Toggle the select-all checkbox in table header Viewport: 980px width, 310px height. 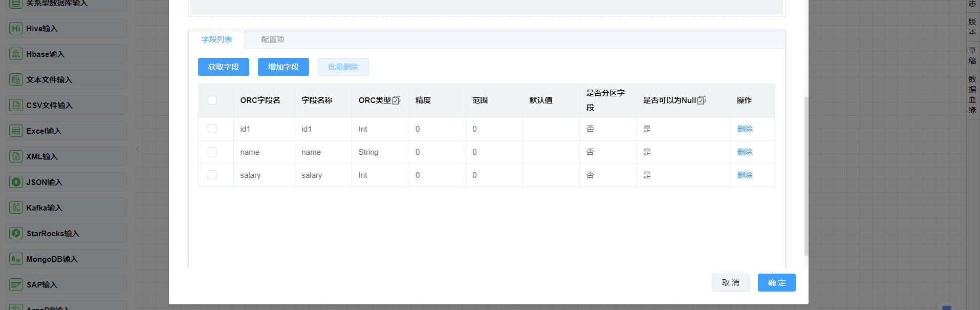coord(212,100)
